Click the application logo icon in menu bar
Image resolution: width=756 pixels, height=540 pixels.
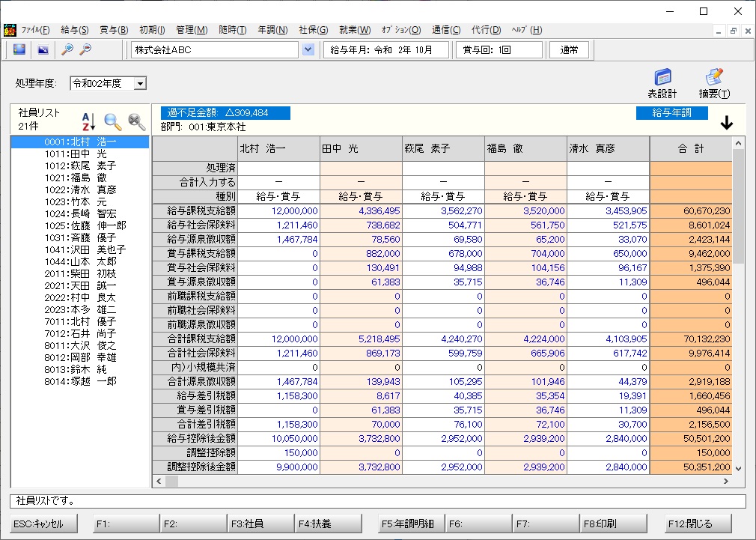(x=10, y=30)
